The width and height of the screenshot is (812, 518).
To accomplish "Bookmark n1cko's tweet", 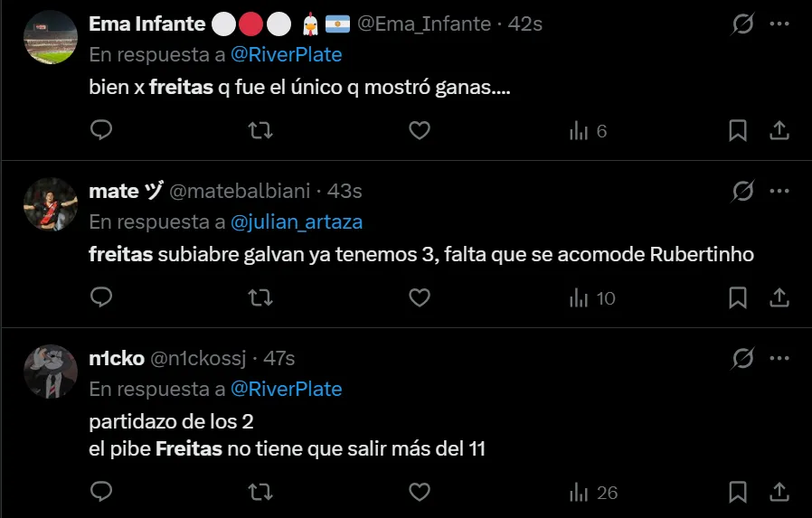I will click(738, 492).
